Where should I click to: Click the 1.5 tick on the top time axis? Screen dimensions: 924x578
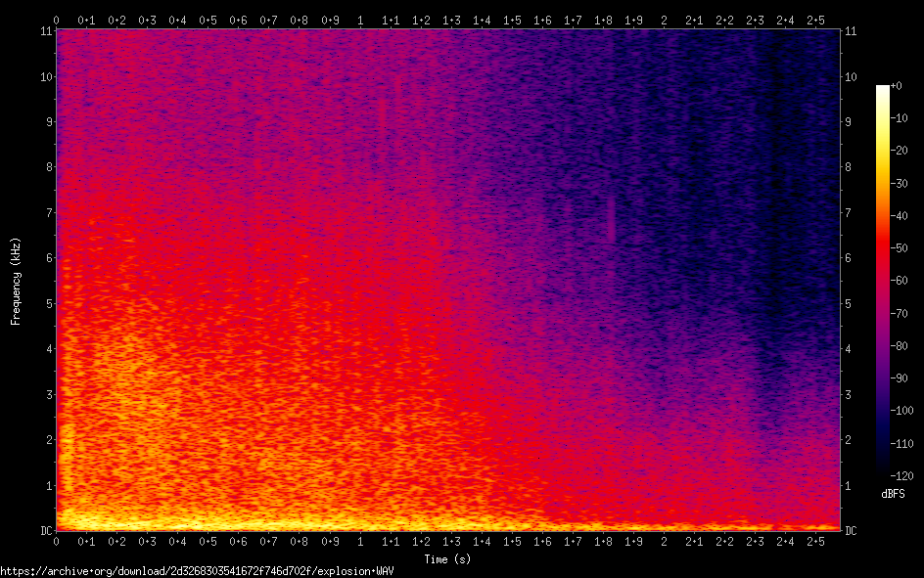pyautogui.click(x=512, y=20)
